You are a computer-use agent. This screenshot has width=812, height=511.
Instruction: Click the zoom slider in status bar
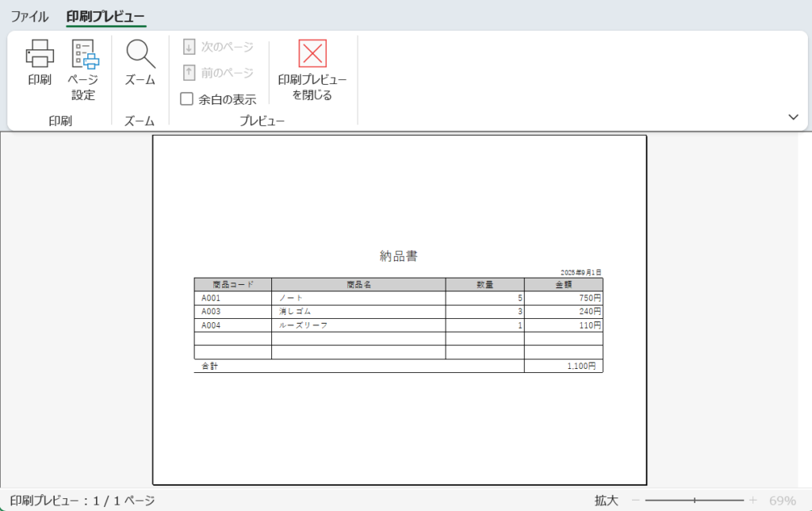[694, 500]
